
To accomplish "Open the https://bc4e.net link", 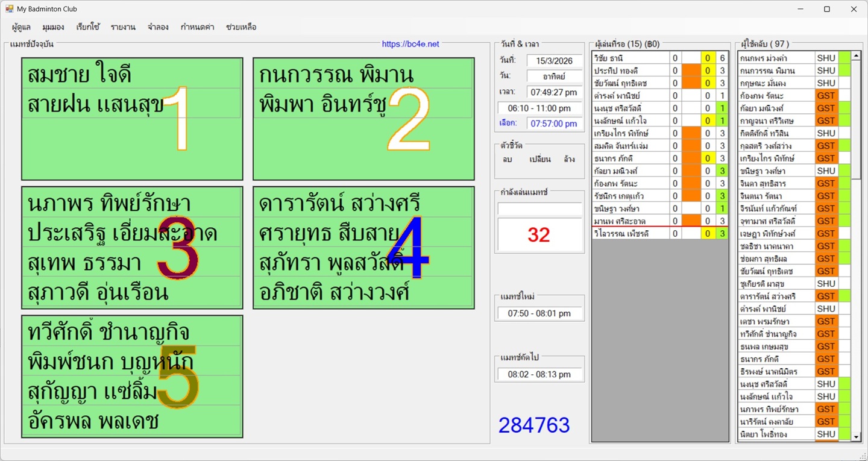I will [410, 44].
